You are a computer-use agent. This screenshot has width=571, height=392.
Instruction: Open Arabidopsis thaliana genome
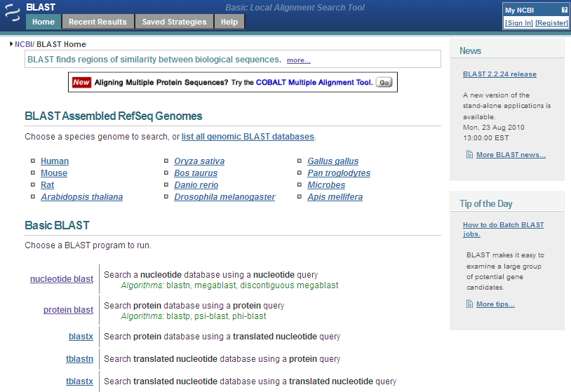[81, 197]
